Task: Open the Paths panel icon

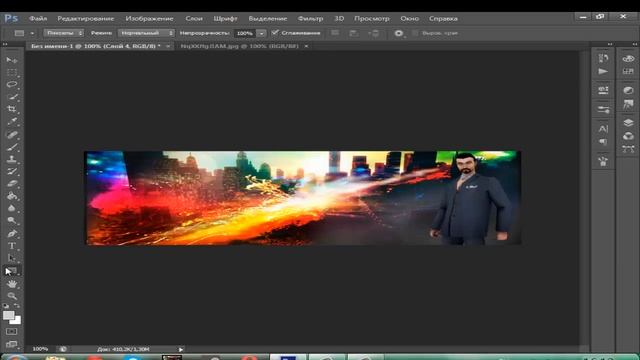Action: click(628, 149)
